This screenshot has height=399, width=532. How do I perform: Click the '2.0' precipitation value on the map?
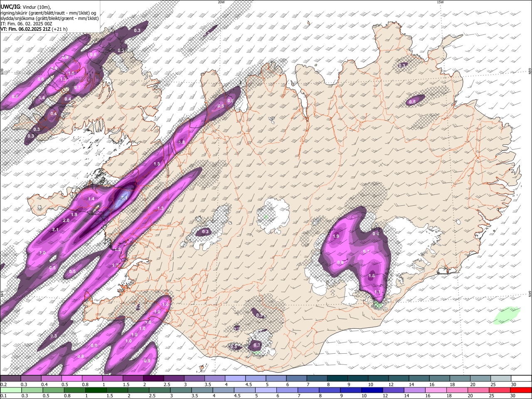tap(66, 220)
